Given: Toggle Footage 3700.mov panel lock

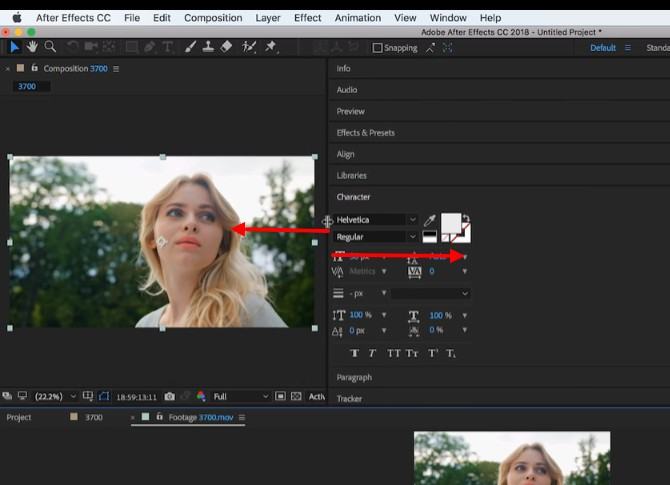Looking at the screenshot, I should click(x=159, y=416).
